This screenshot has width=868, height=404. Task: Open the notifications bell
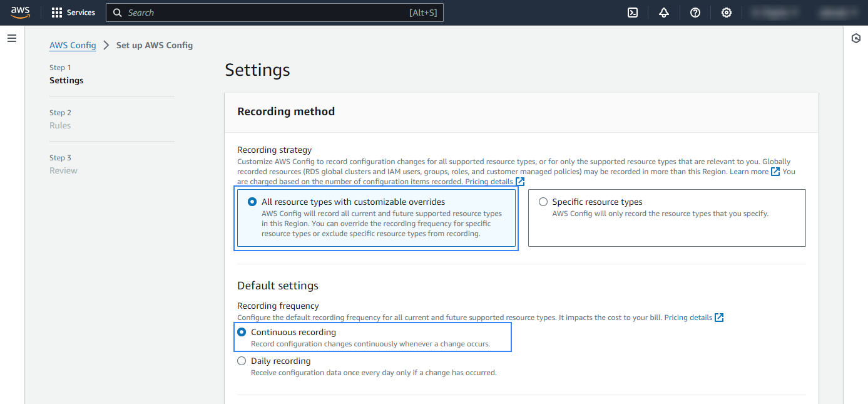(x=664, y=13)
